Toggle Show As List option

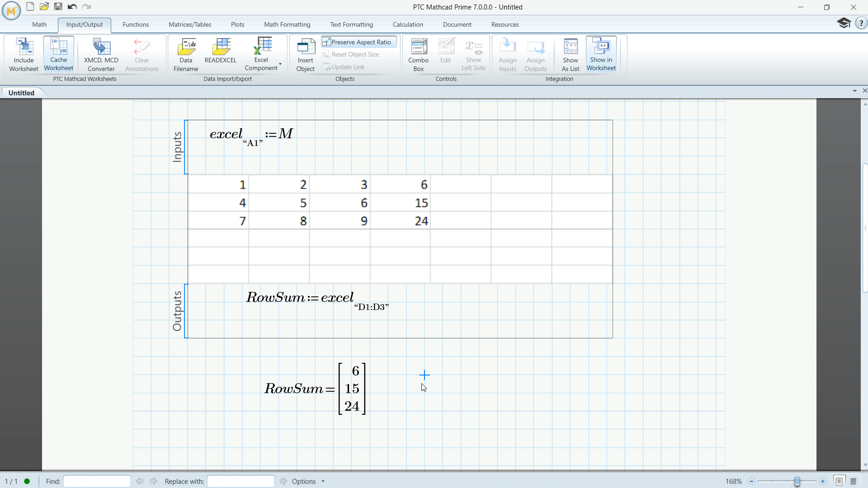(x=571, y=54)
